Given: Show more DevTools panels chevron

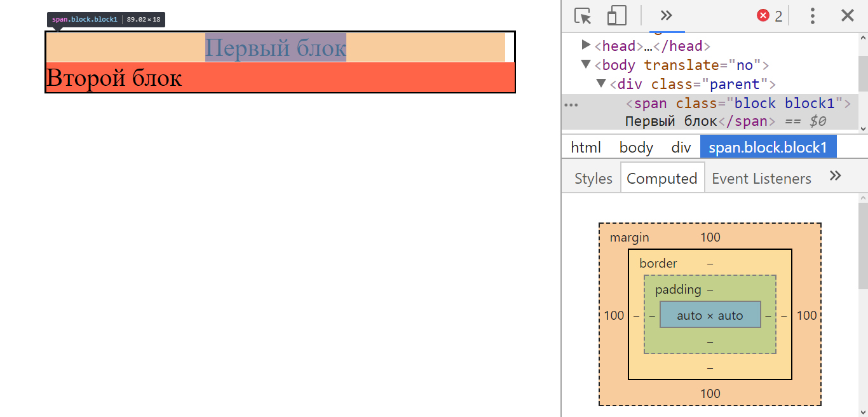Looking at the screenshot, I should [x=666, y=16].
